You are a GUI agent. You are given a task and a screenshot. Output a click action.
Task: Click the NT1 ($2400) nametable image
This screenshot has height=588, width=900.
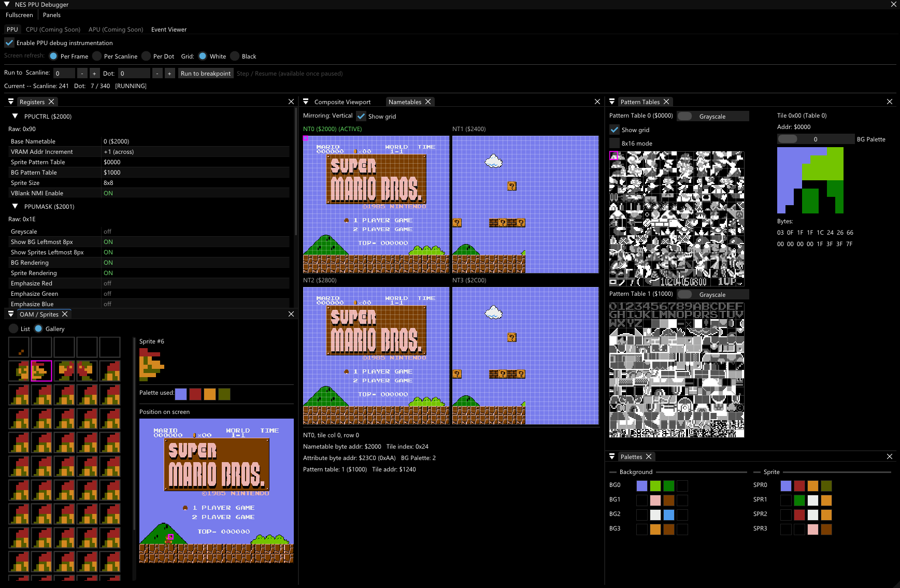point(525,205)
